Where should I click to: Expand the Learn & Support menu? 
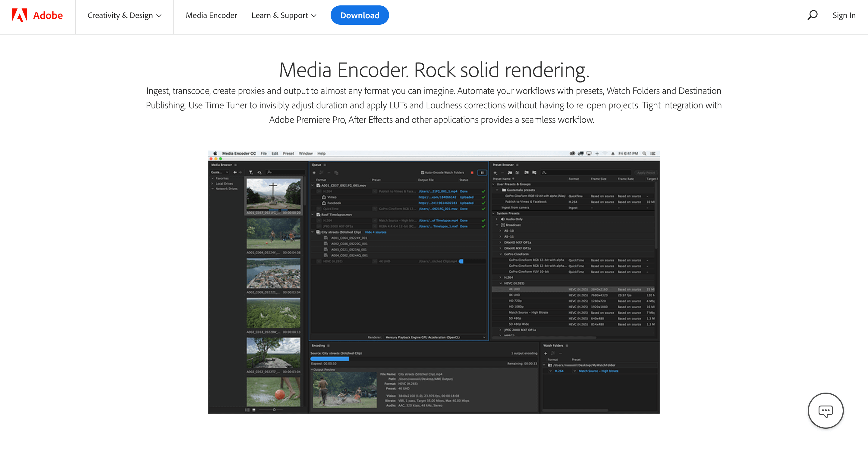click(284, 15)
